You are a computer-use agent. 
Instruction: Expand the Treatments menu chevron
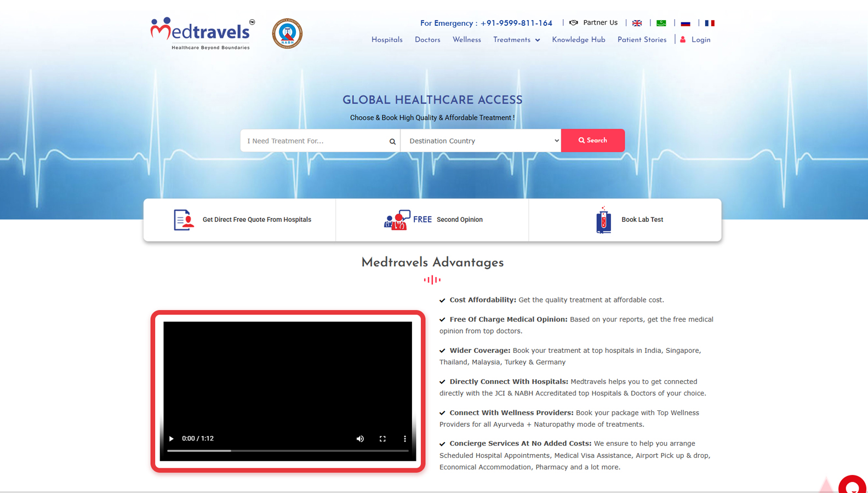(x=538, y=40)
